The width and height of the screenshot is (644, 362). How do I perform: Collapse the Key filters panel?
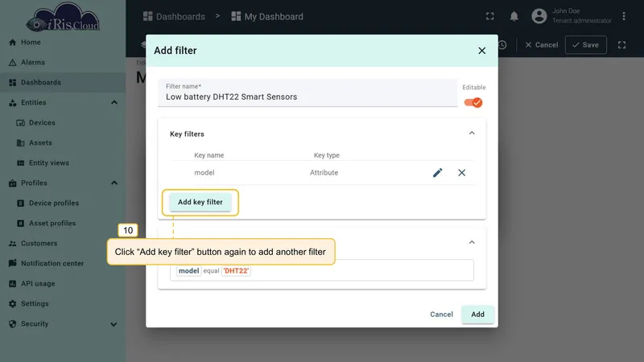472,133
